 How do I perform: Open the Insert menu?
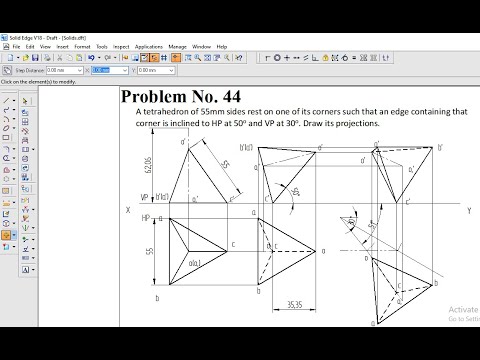62,47
